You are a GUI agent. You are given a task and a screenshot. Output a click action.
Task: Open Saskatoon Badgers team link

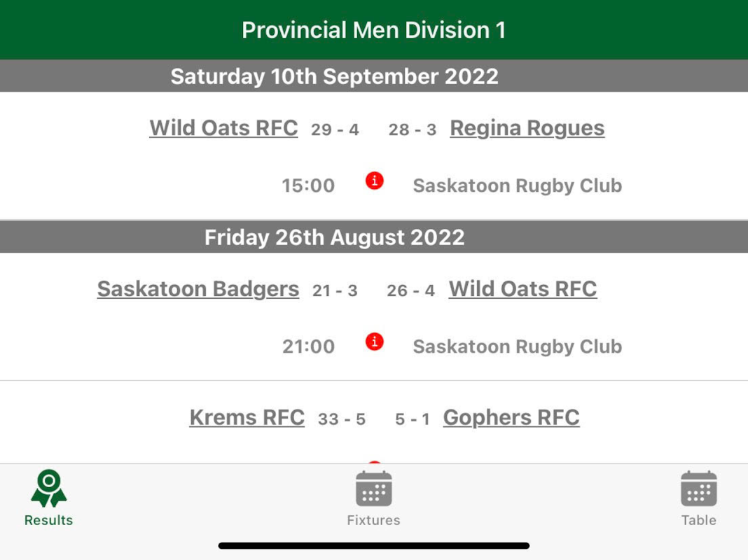pyautogui.click(x=198, y=289)
